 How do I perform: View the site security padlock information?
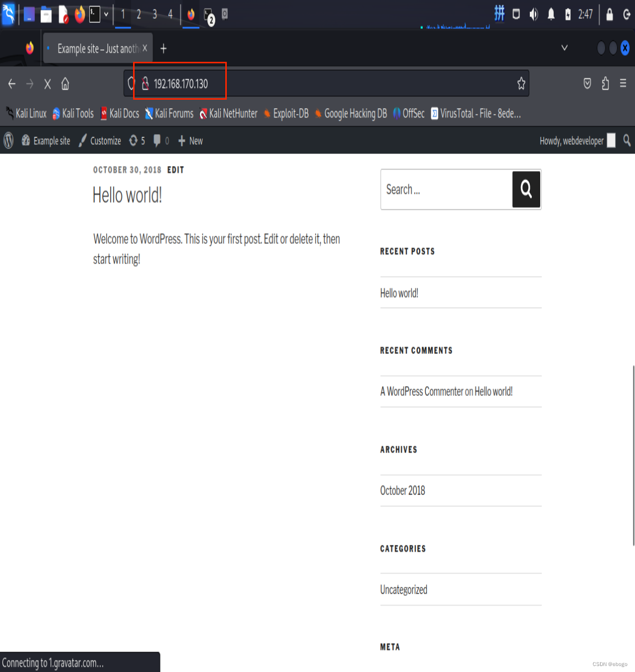click(x=145, y=83)
